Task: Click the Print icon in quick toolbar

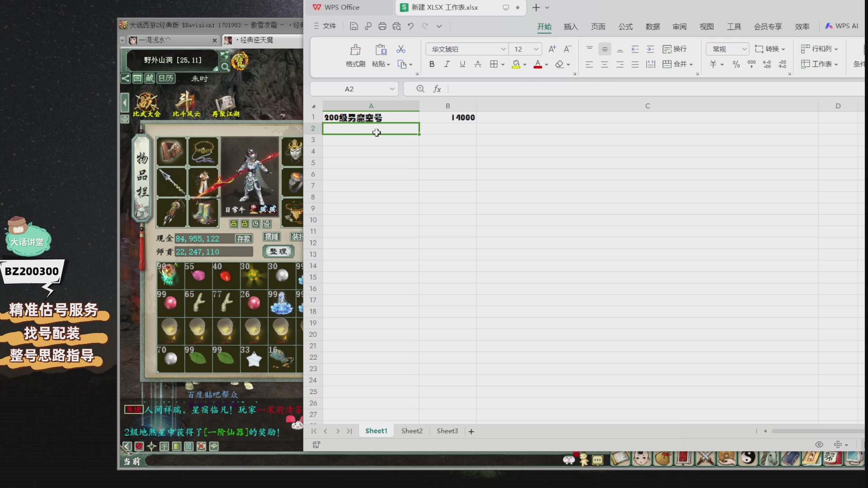Action: (382, 26)
